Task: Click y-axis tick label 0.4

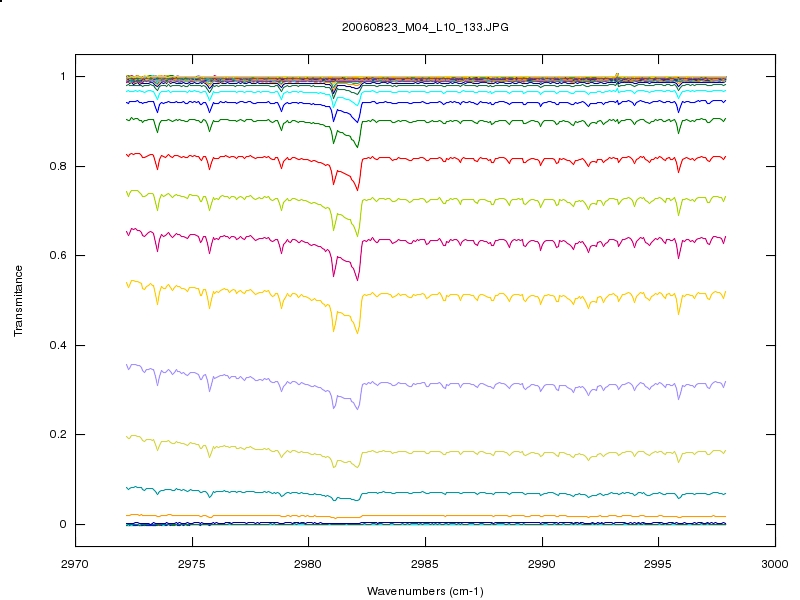Action: click(58, 345)
